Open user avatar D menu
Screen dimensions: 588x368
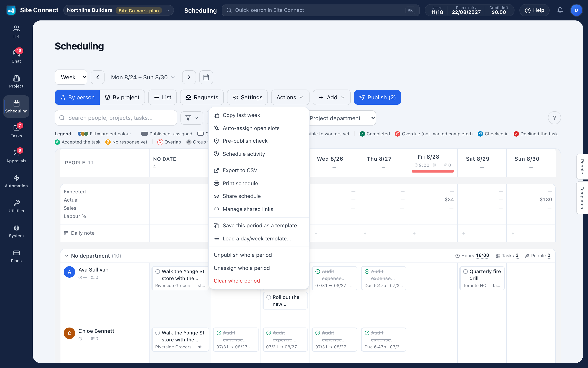(576, 10)
